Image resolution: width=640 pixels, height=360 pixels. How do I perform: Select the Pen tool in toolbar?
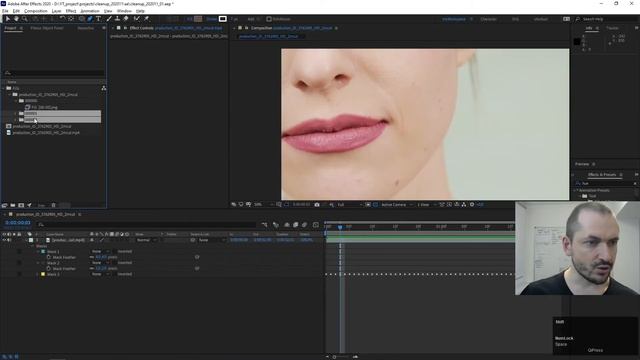pos(90,19)
